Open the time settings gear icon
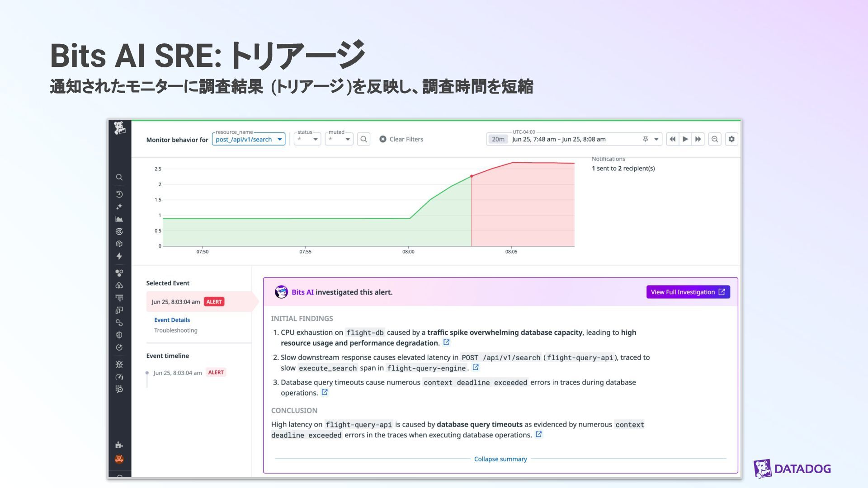The width and height of the screenshot is (868, 488). (x=731, y=139)
